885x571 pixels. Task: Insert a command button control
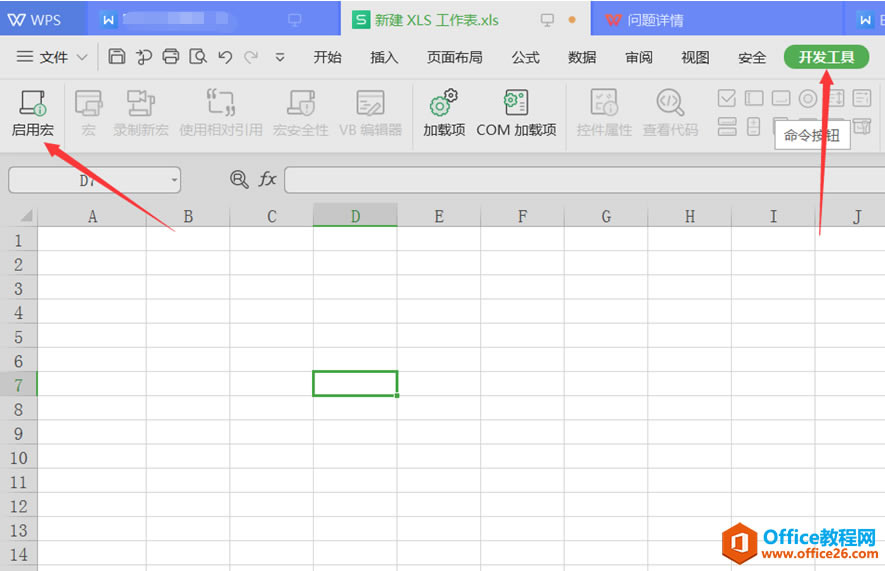pos(781,99)
